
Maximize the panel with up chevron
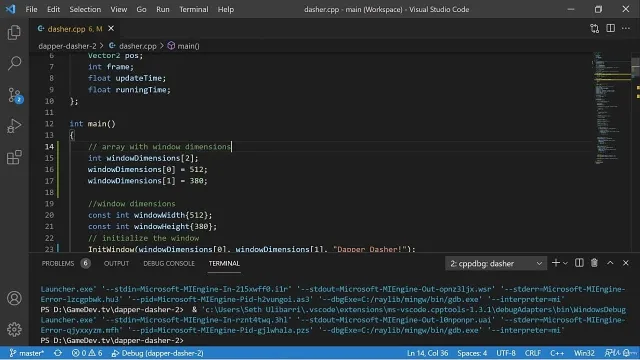point(610,263)
